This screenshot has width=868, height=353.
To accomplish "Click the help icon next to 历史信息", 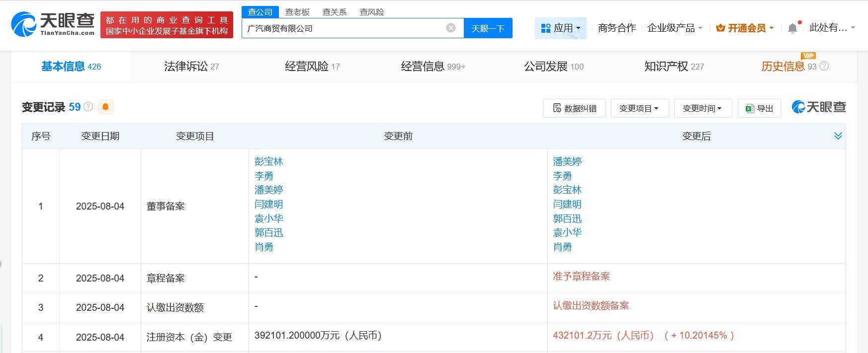I will (x=824, y=66).
